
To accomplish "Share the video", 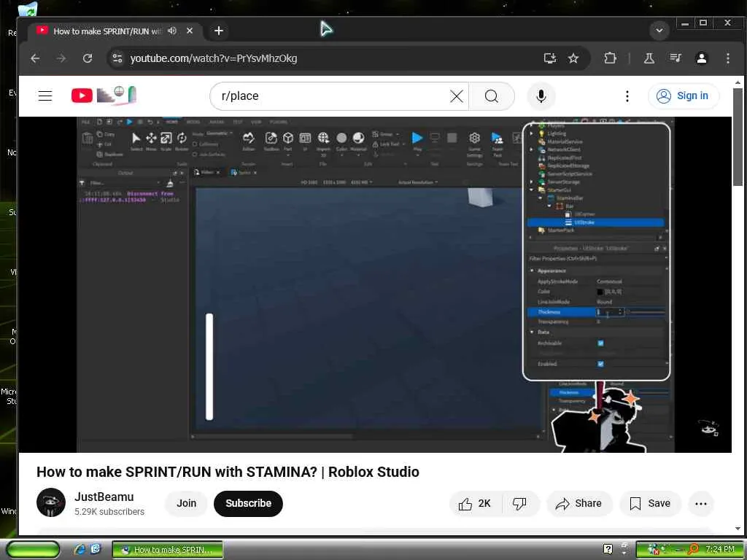I will coord(579,503).
